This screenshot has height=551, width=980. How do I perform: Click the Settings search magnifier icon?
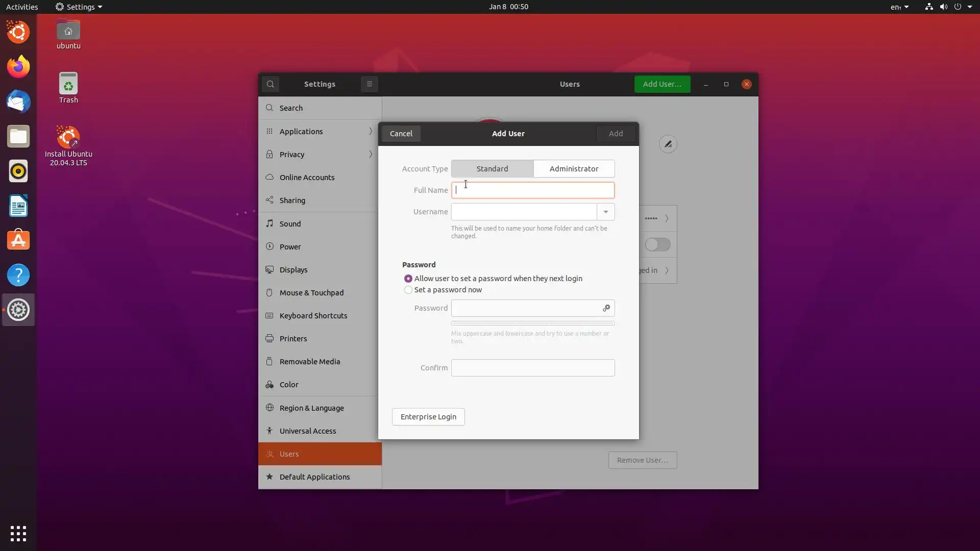pos(271,84)
